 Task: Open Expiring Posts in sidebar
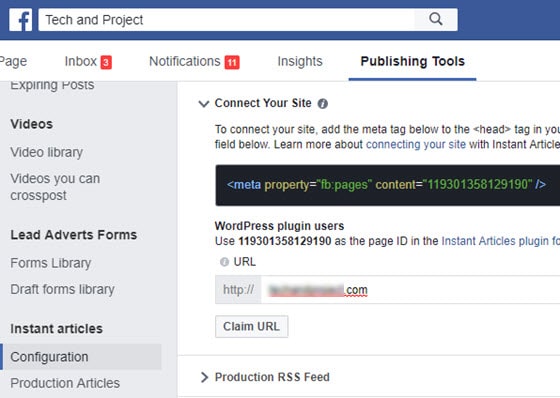pos(52,86)
